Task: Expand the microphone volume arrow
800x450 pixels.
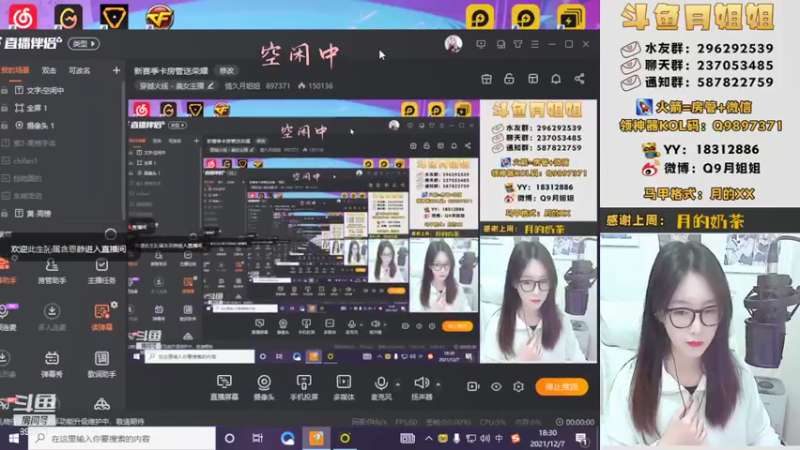Action: point(397,384)
